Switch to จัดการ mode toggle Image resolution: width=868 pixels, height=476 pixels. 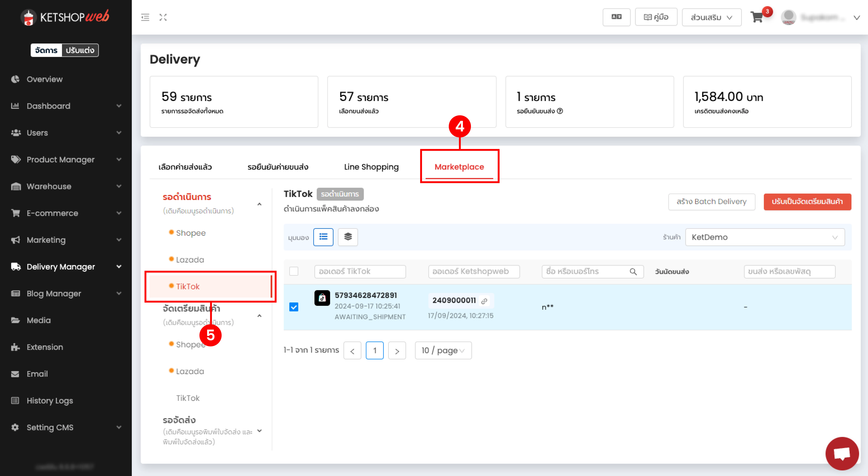click(x=46, y=50)
